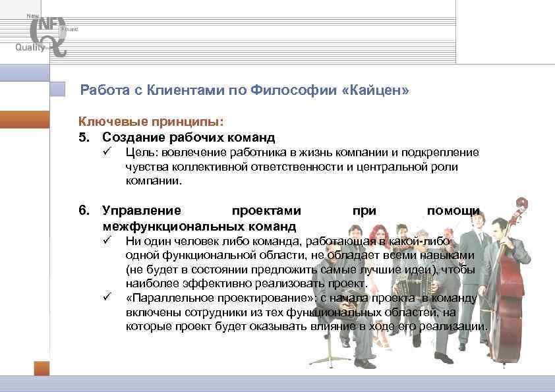Click the orange accent bar on the left
The height and width of the screenshot is (392, 555).
point(23,121)
